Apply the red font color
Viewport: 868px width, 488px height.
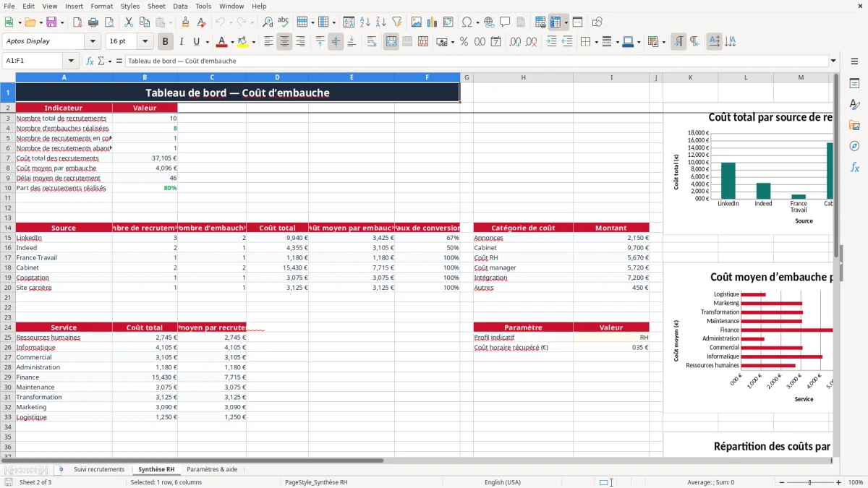coord(221,42)
